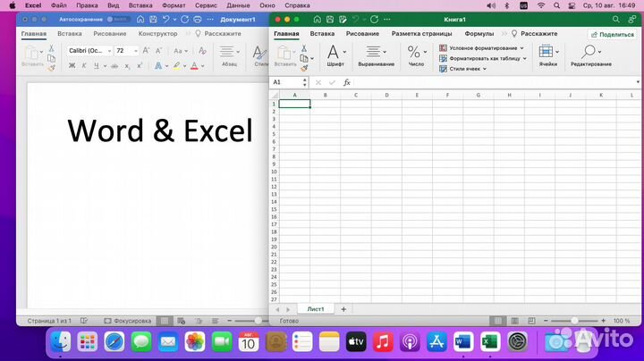The height and width of the screenshot is (361, 644).
Task: Select all cells corner triangle
Action: tap(275, 96)
